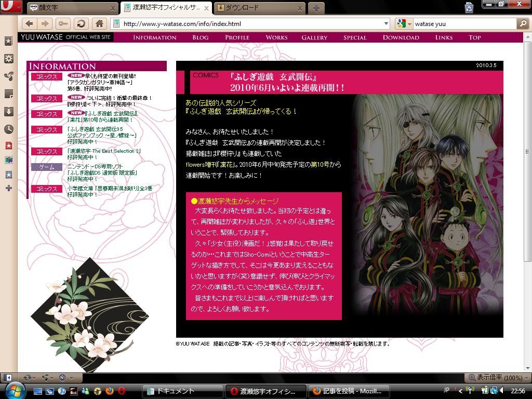Screen dimensions: 532x399
Task: Launch Firefox from the quick launch bar
Action: (x=109, y=391)
